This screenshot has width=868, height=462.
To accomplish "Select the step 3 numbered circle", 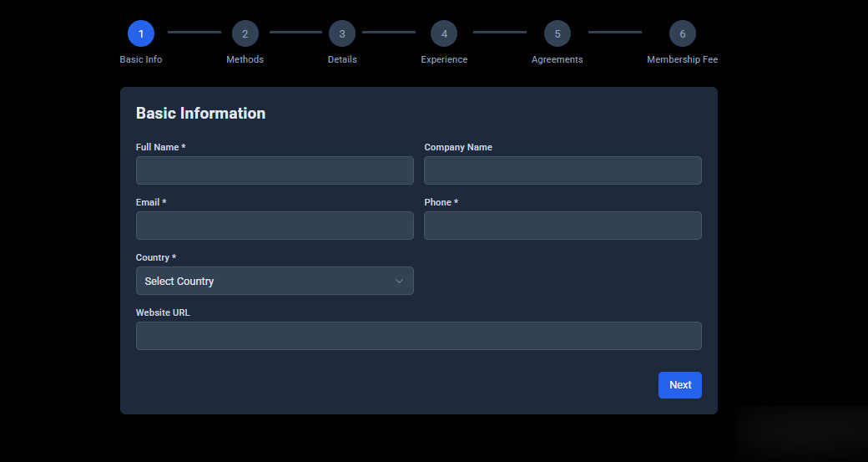I will click(x=342, y=33).
